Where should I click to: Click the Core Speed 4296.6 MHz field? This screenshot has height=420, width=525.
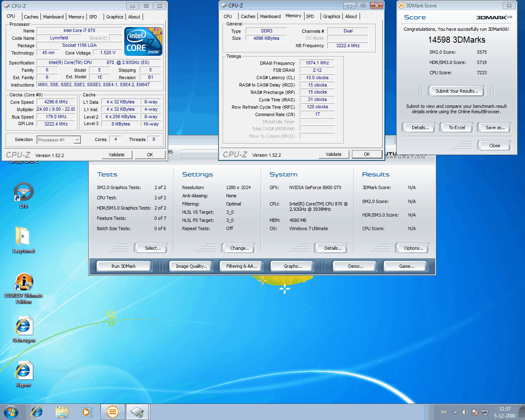point(56,102)
